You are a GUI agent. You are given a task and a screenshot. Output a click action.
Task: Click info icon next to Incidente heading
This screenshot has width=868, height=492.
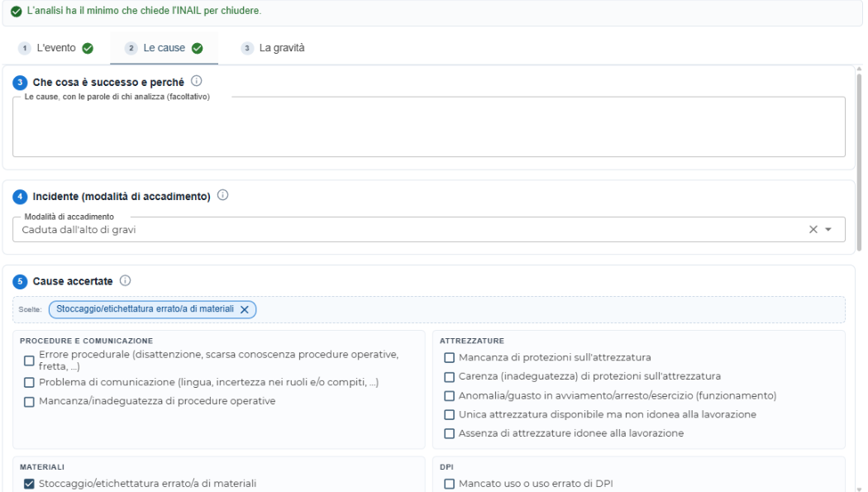[x=222, y=195]
